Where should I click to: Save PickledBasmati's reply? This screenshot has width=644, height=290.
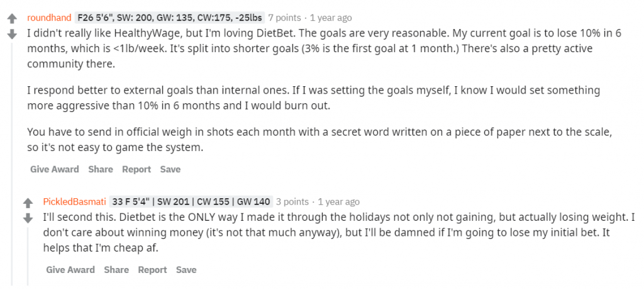186,270
